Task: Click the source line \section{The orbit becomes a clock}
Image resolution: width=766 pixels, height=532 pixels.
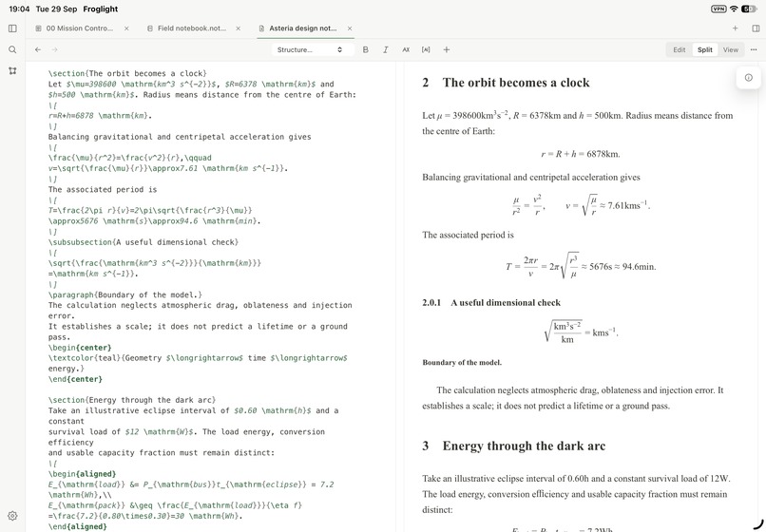Action: pos(127,74)
